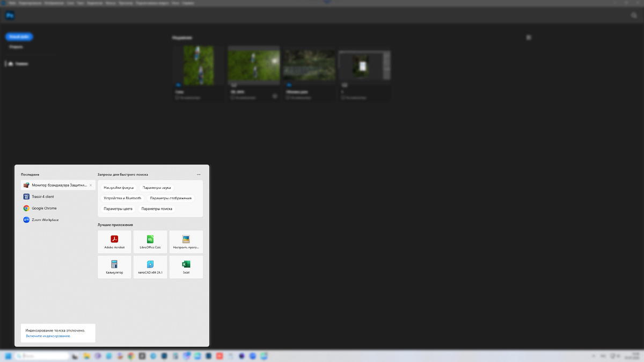Open Adobe Acrobat from best apps
Image resolution: width=644 pixels, height=362 pixels.
tap(114, 242)
